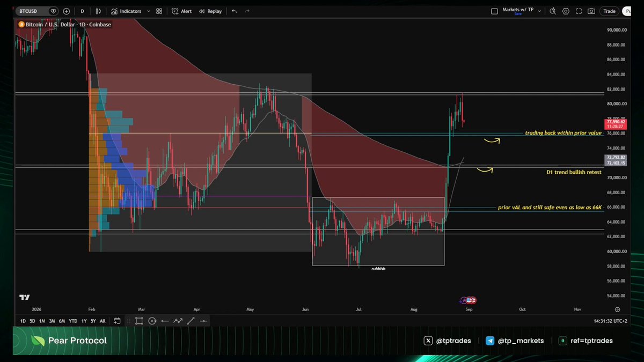
Task: Click the ref=tptrades referral label
Action: pos(586,341)
